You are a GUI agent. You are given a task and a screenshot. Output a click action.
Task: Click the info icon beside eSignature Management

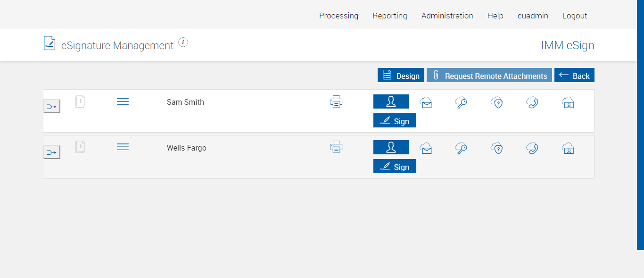click(x=183, y=42)
